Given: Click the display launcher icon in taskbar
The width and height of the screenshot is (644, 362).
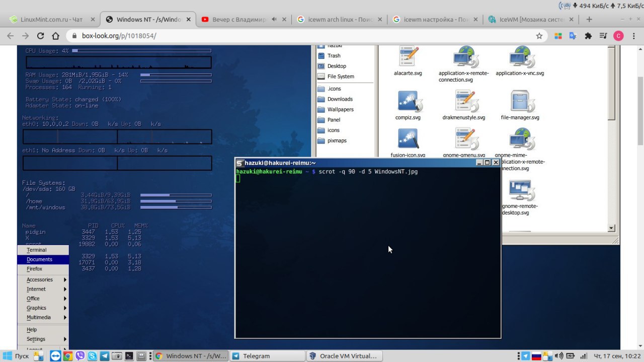Looking at the screenshot, I should (142, 356).
